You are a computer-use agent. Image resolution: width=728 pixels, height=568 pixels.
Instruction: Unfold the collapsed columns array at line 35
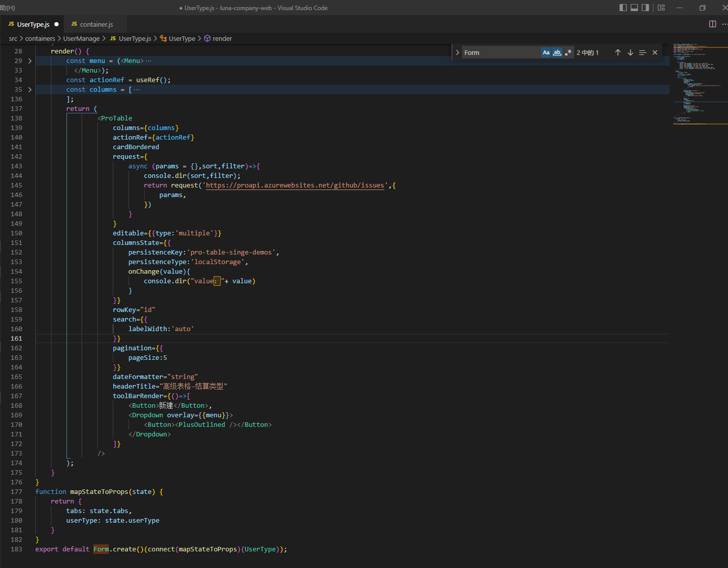click(x=30, y=90)
